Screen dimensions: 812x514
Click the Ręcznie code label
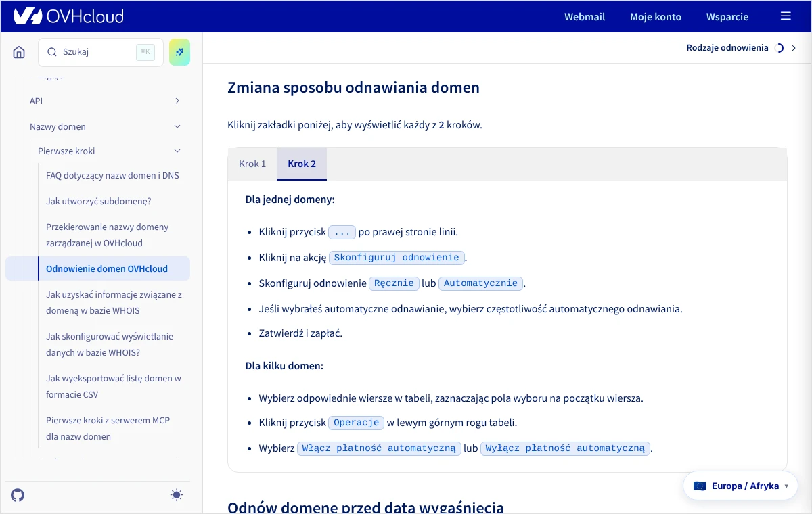click(394, 283)
